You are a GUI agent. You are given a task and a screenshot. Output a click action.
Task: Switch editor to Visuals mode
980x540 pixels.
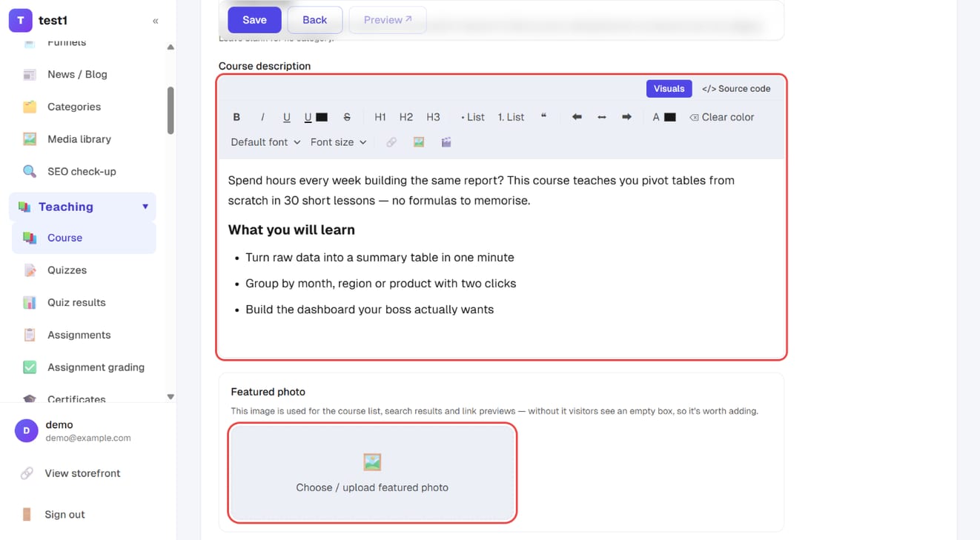(x=669, y=89)
